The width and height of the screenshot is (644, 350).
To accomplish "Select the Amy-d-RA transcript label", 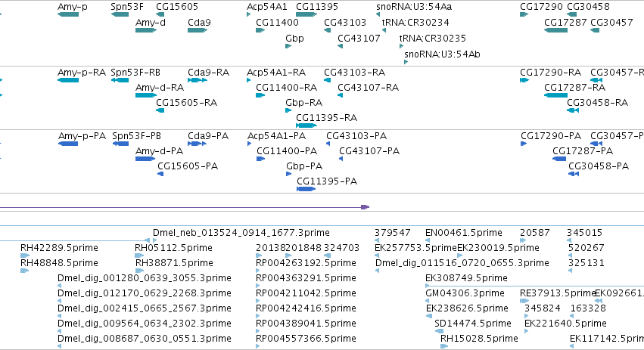I will point(160,88).
